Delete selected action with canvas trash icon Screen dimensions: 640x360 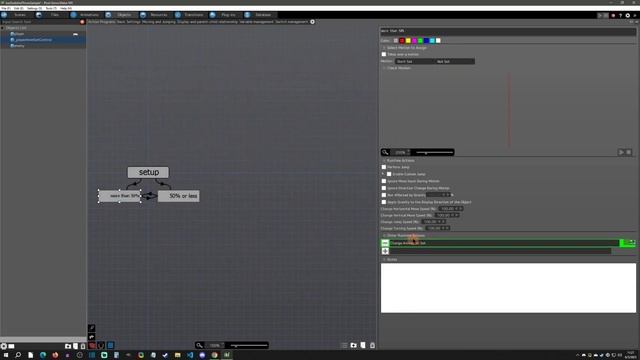(372, 345)
